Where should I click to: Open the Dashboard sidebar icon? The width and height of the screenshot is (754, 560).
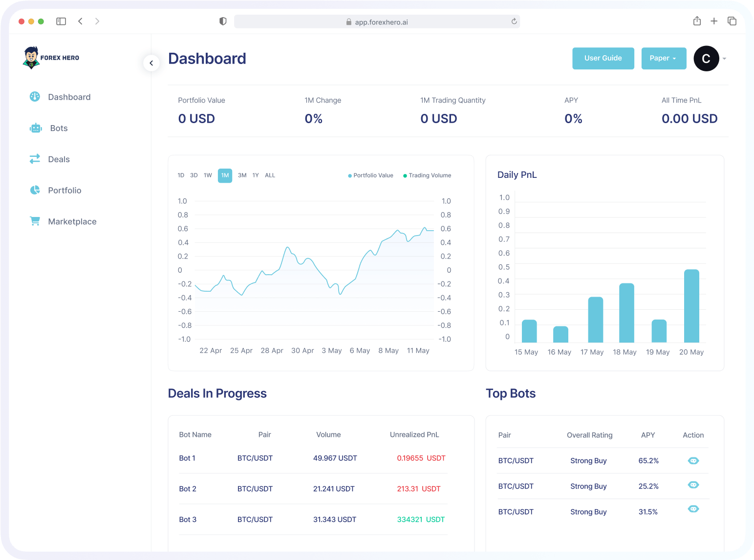[x=35, y=97]
